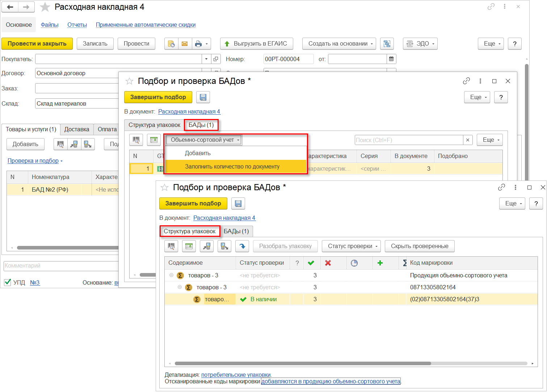Open the Объемно-сортовой учет dropdown
547x392 pixels.
203,140
